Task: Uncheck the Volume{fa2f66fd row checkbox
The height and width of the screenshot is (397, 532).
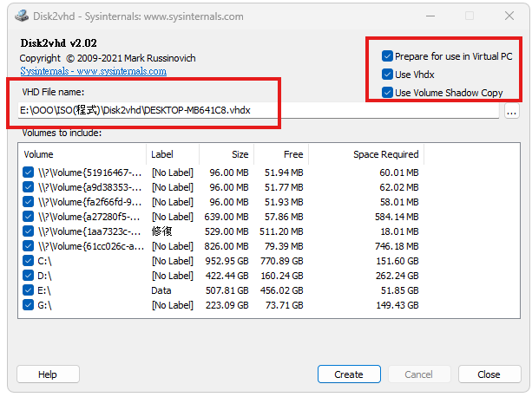Action: 28,202
